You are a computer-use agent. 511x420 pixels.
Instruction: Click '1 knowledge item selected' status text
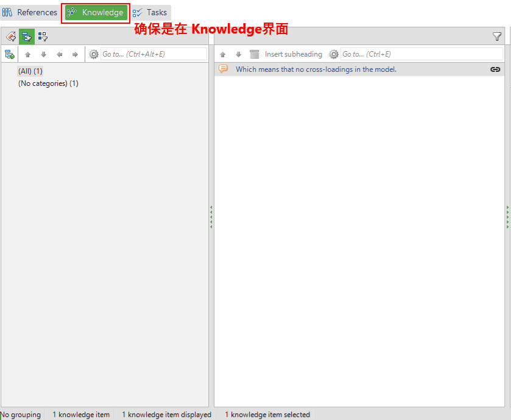click(x=267, y=415)
